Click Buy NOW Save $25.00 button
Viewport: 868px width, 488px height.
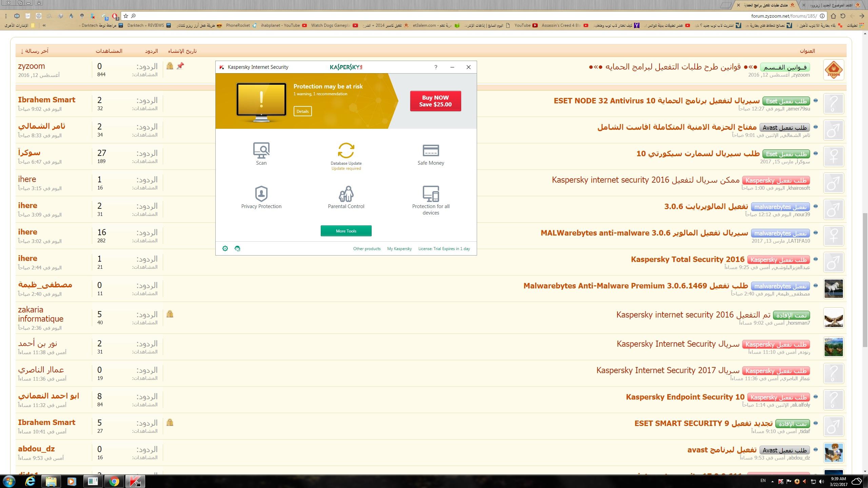[435, 101]
